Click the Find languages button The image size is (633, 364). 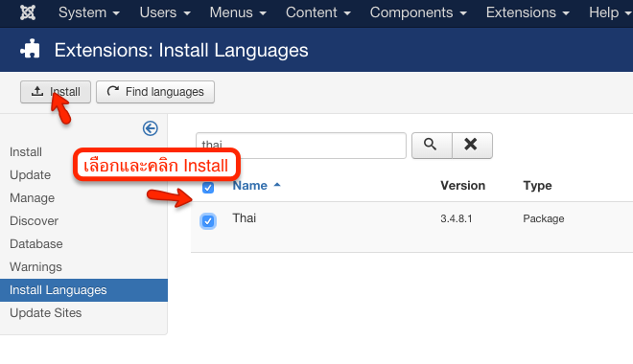tap(155, 92)
